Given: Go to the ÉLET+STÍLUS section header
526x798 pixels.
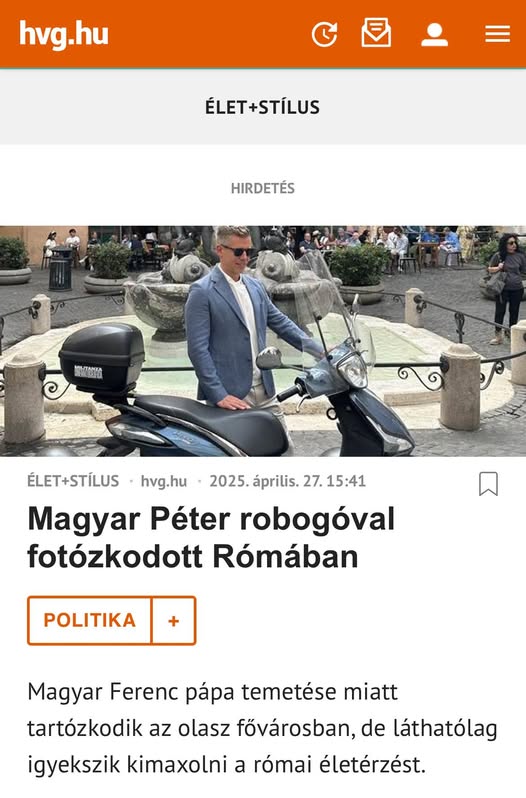Looking at the screenshot, I should point(262,107).
